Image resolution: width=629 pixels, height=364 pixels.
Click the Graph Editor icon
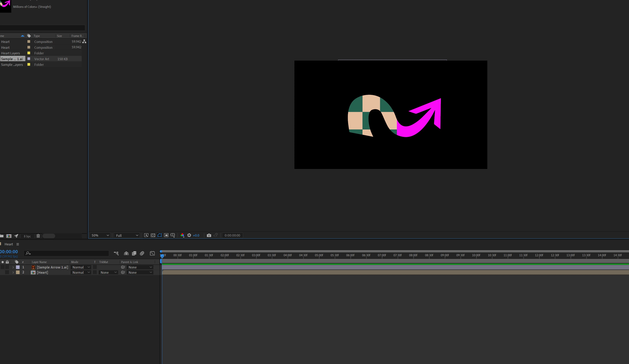point(152,253)
